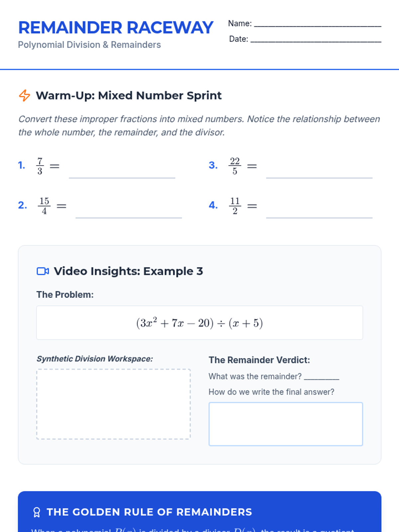Click the lightning bolt Warm-Up icon
The width and height of the screenshot is (399, 532).
pyautogui.click(x=24, y=95)
